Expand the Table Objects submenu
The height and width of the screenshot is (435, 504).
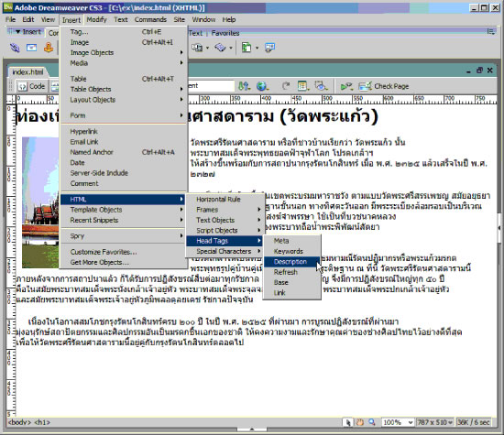[x=123, y=89]
